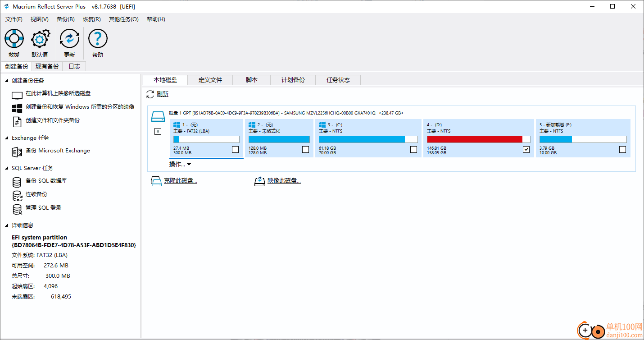Click the 备份 SQL 数据库 database icon
Viewport: 644px width, 340px height.
[x=17, y=182]
